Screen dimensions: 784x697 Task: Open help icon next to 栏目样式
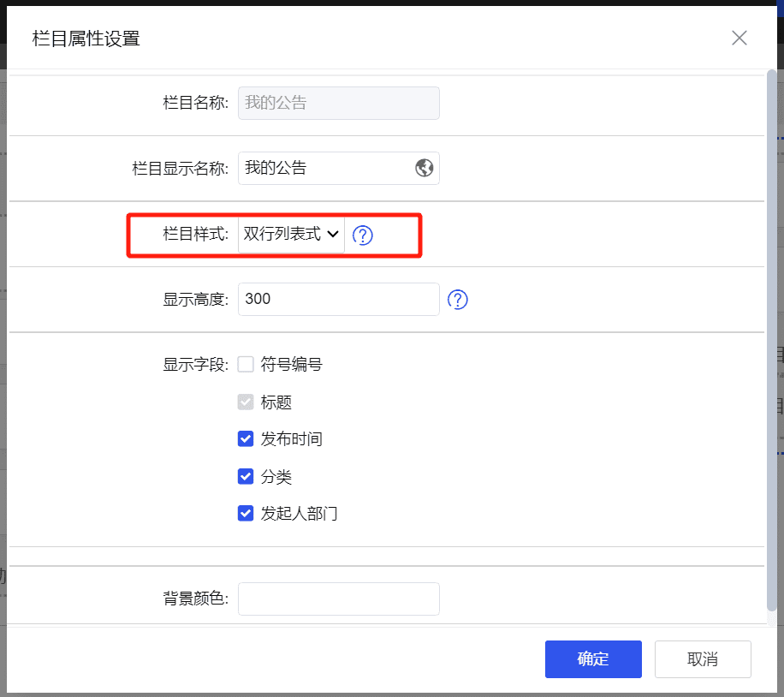pos(363,235)
